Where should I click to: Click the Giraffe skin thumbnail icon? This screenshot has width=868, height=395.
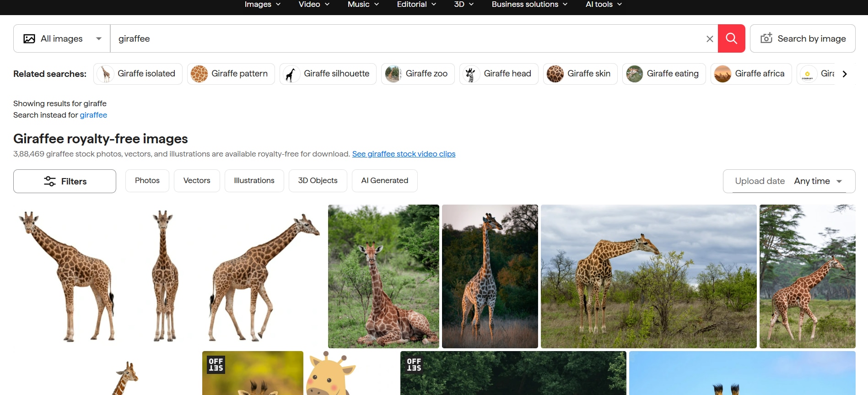pos(555,74)
